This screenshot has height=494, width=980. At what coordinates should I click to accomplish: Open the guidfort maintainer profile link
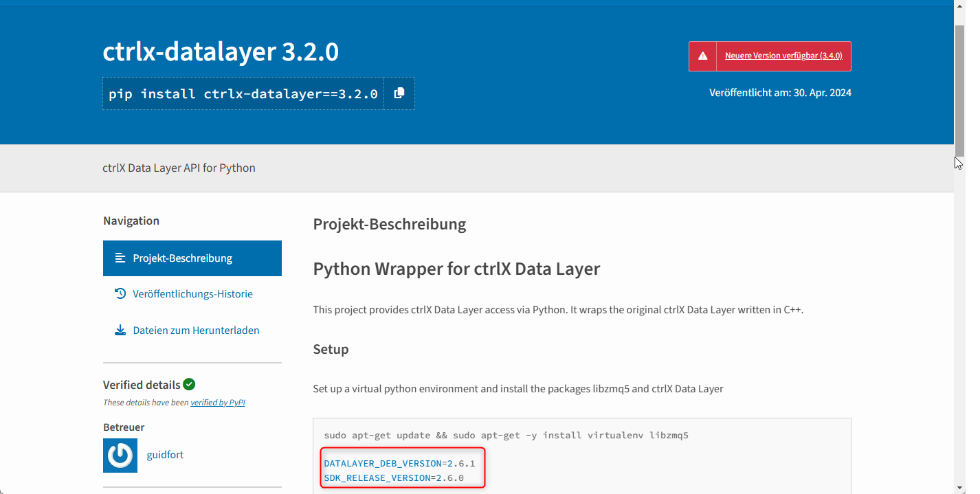coord(165,455)
